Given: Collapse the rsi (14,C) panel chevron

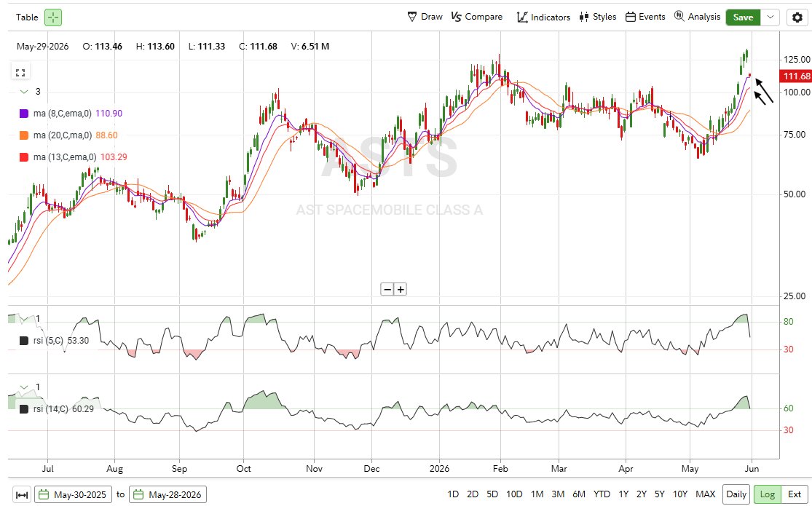Looking at the screenshot, I should [x=24, y=387].
